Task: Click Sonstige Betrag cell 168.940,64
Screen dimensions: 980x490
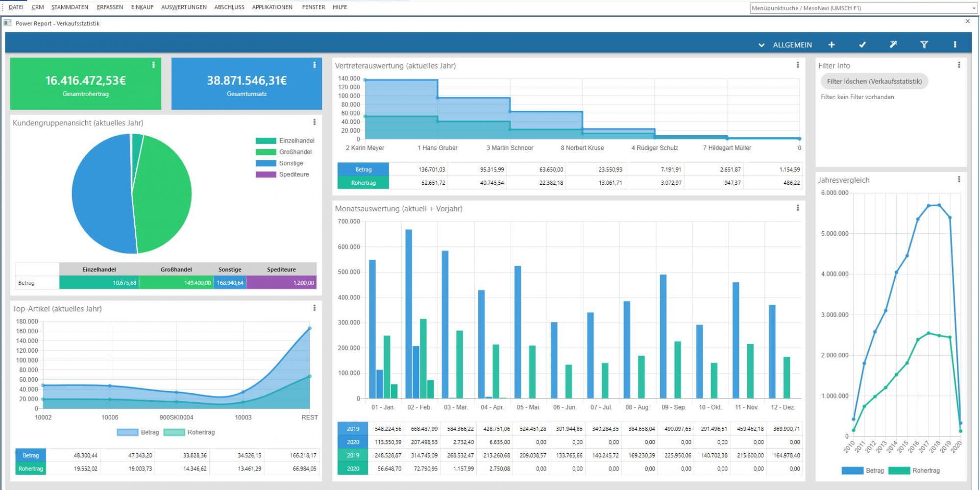Action: [x=230, y=283]
